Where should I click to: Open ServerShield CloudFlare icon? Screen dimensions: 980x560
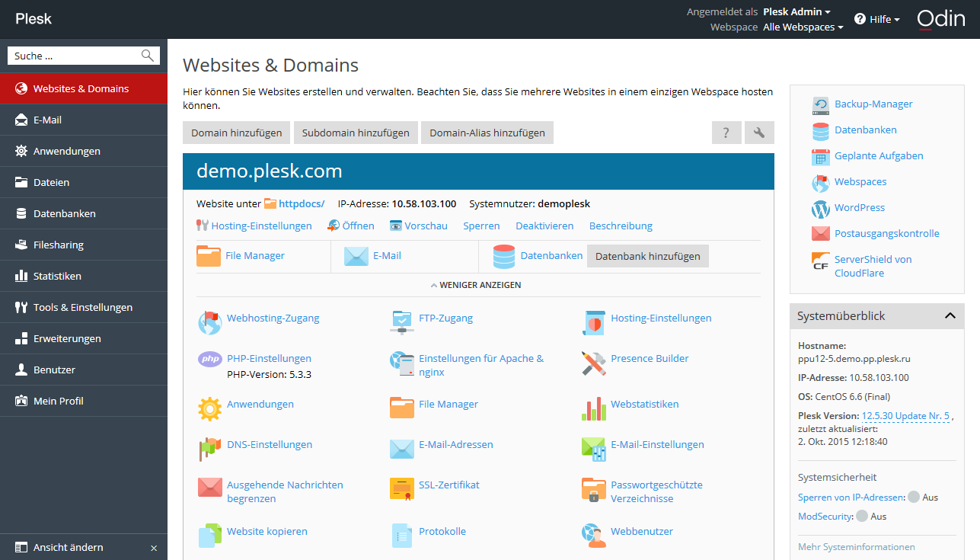pos(820,261)
